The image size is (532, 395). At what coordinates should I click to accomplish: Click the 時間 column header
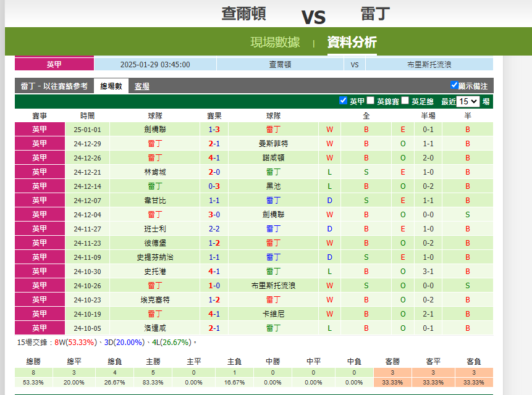tap(88, 116)
